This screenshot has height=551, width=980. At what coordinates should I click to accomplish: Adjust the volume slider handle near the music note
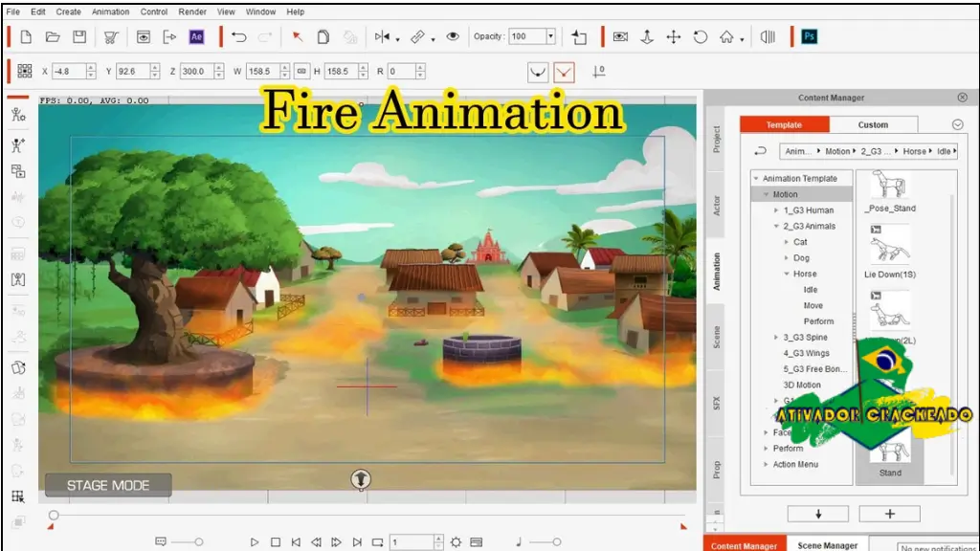(x=556, y=542)
